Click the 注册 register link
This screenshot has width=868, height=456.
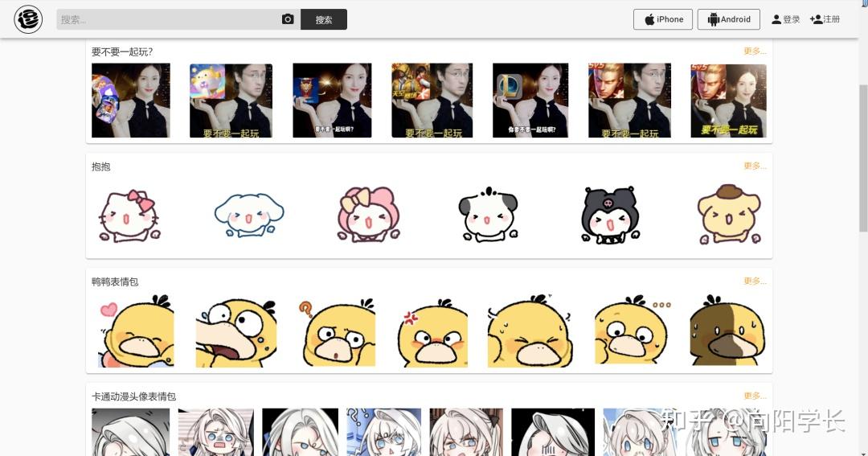(x=825, y=19)
